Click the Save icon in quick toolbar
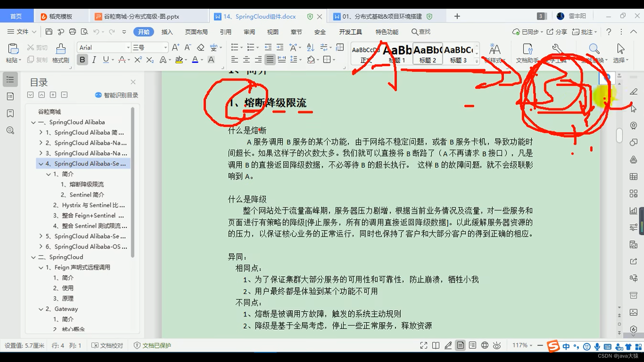This screenshot has height=362, width=644. click(49, 32)
